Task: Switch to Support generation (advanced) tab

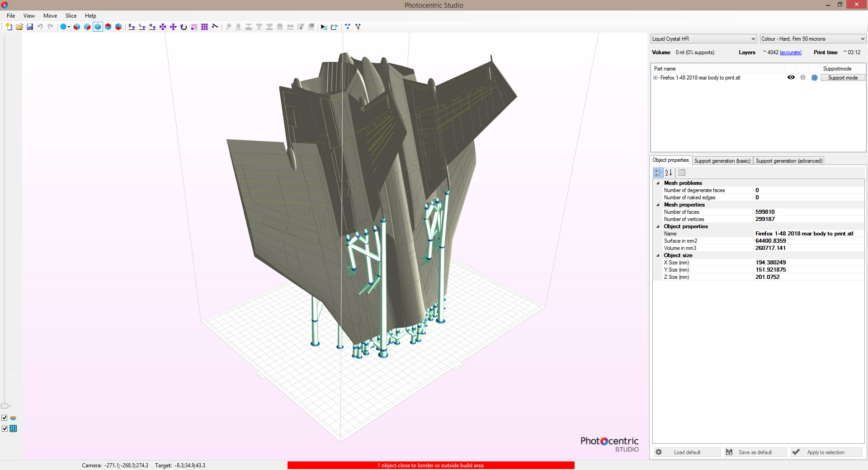Action: [789, 161]
